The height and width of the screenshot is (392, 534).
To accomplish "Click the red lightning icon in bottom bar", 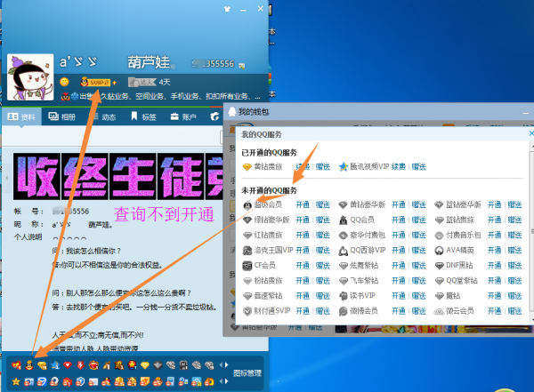I will (80, 365).
